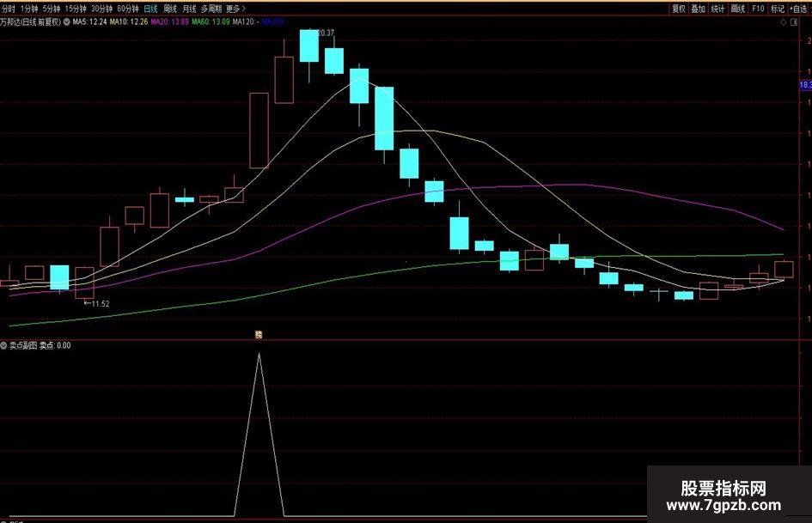812x523 pixels.
Task: Click the diamond icon at chart corner
Action: 784,22
